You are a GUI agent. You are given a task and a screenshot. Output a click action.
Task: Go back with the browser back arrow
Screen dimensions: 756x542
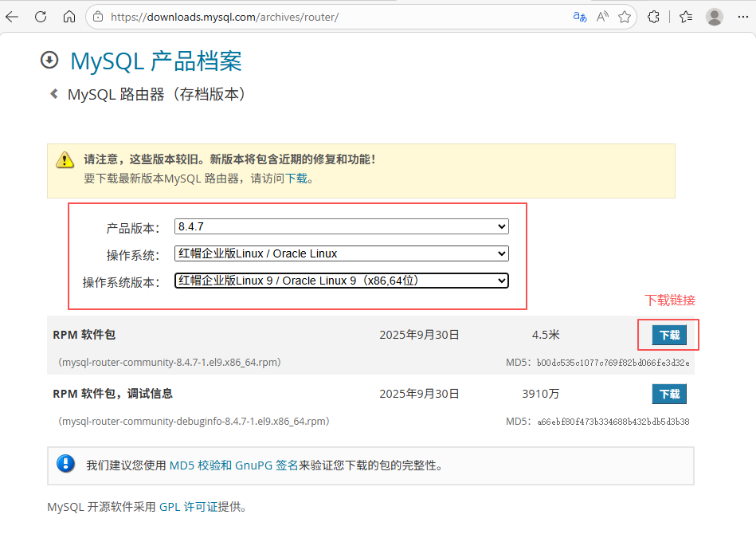tap(12, 17)
